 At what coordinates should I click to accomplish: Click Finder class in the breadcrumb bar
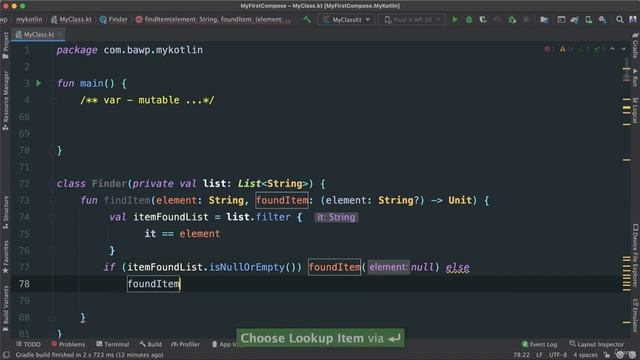click(x=114, y=20)
